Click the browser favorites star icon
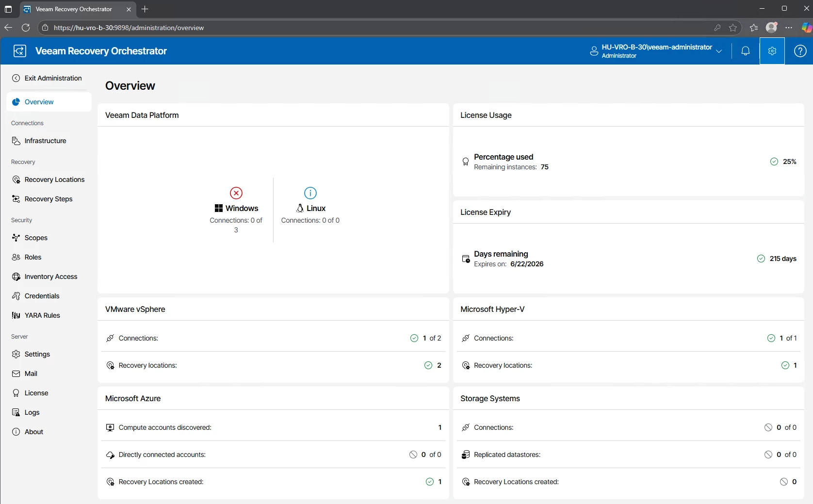Screen dimensions: 813x504 click(733, 28)
